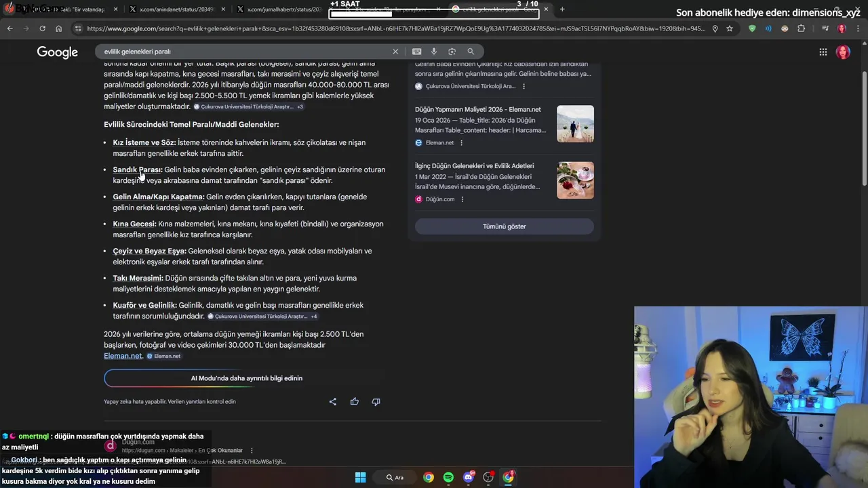Open the Windows Start menu
Screen dimensions: 868x488
pos(361,477)
